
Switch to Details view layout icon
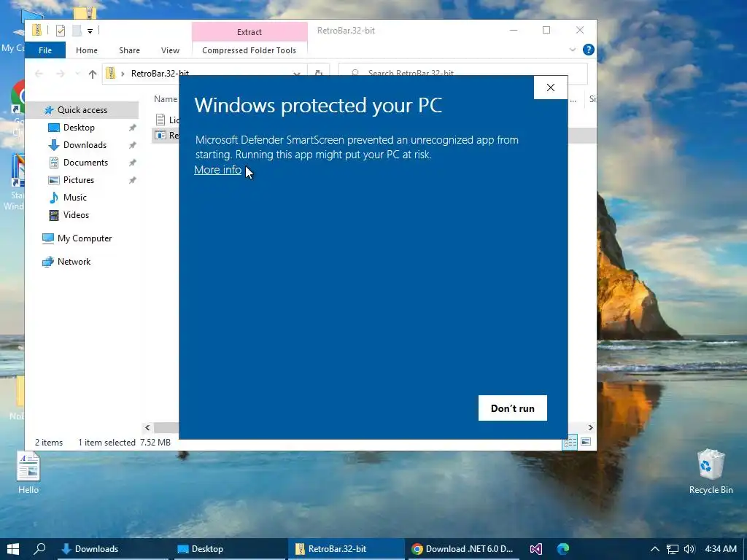[x=570, y=442]
